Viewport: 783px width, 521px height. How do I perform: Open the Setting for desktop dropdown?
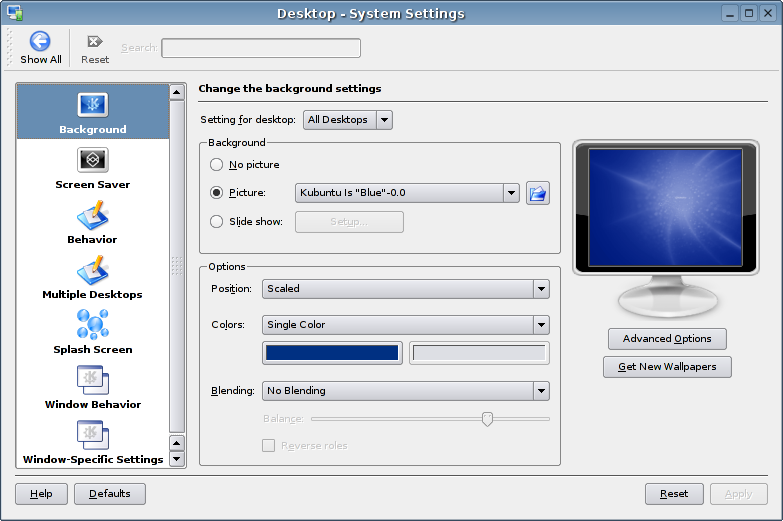[x=348, y=120]
